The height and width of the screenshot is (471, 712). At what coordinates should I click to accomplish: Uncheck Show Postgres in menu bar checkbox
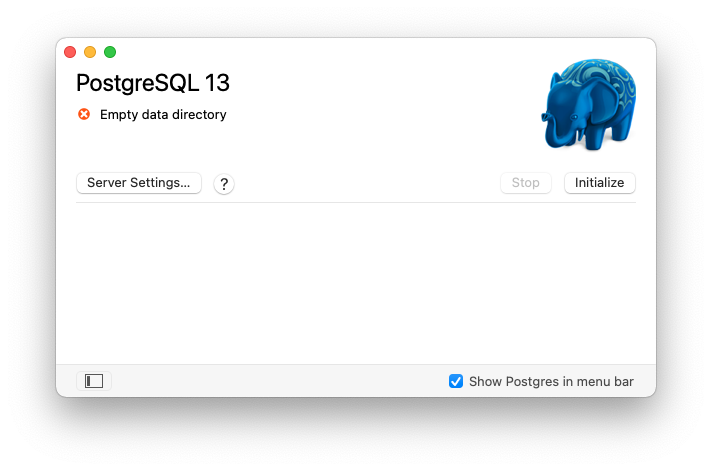(456, 381)
